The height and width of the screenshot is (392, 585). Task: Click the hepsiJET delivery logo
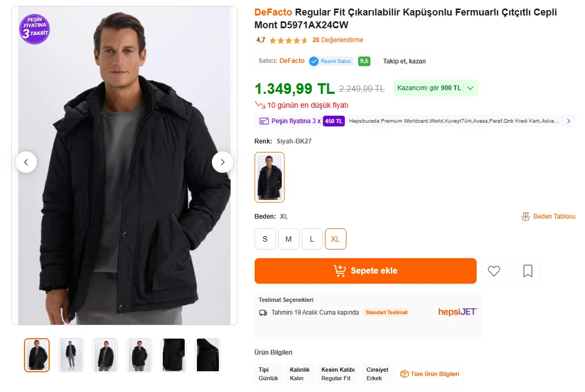click(457, 312)
